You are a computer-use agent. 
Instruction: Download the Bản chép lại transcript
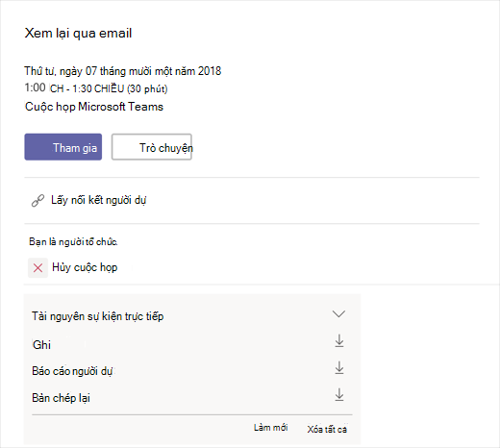[x=339, y=395]
